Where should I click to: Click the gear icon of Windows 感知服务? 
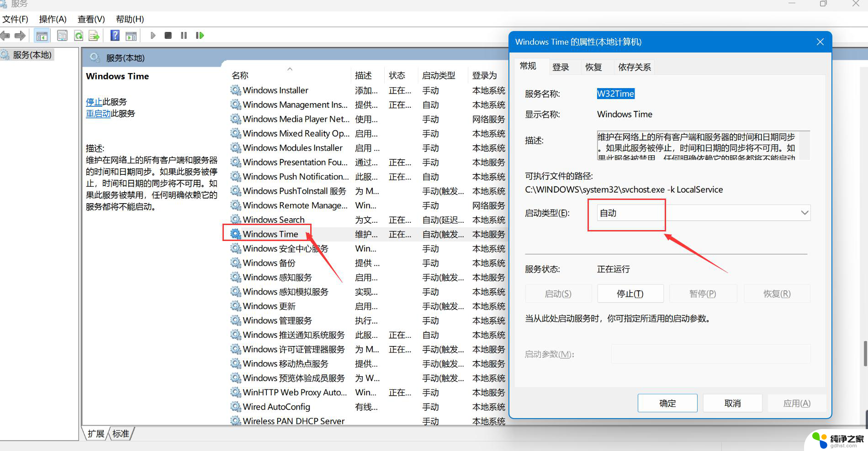(x=235, y=277)
